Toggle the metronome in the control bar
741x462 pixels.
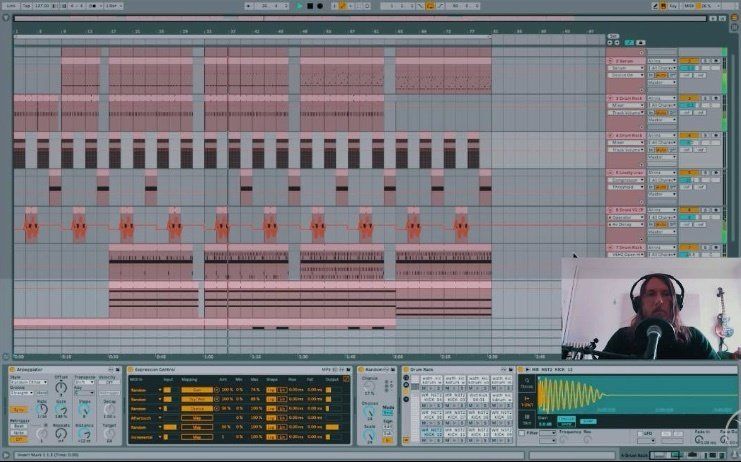94,6
